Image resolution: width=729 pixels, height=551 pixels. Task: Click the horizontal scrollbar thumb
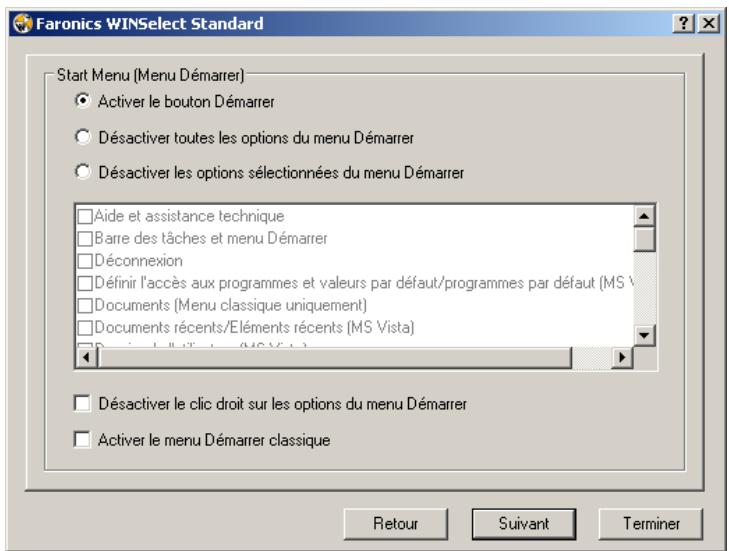(x=335, y=358)
